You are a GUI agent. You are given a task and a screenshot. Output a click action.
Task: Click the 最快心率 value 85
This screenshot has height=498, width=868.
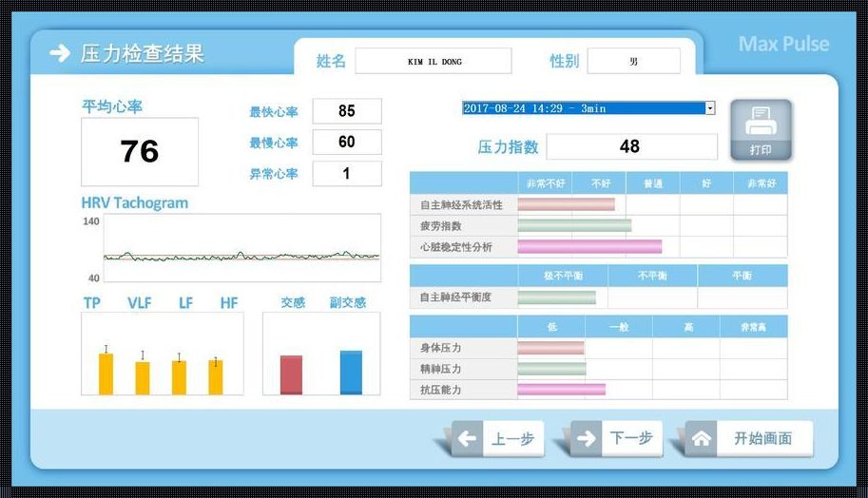(347, 111)
